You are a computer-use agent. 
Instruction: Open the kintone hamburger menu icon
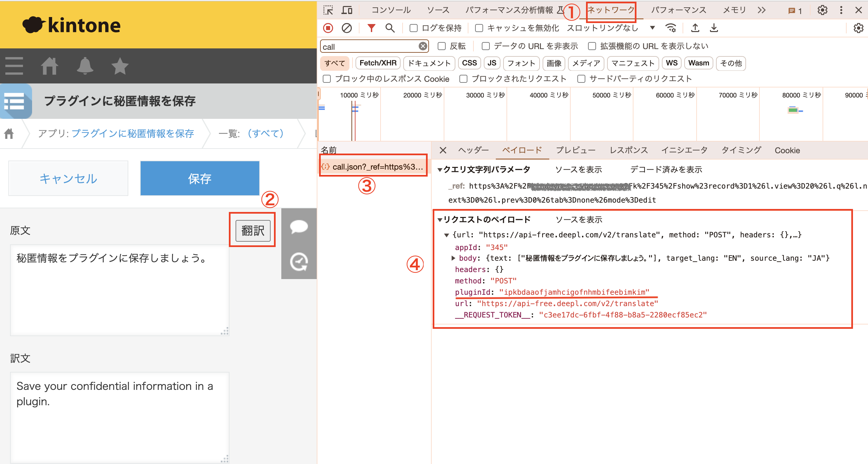(x=14, y=66)
